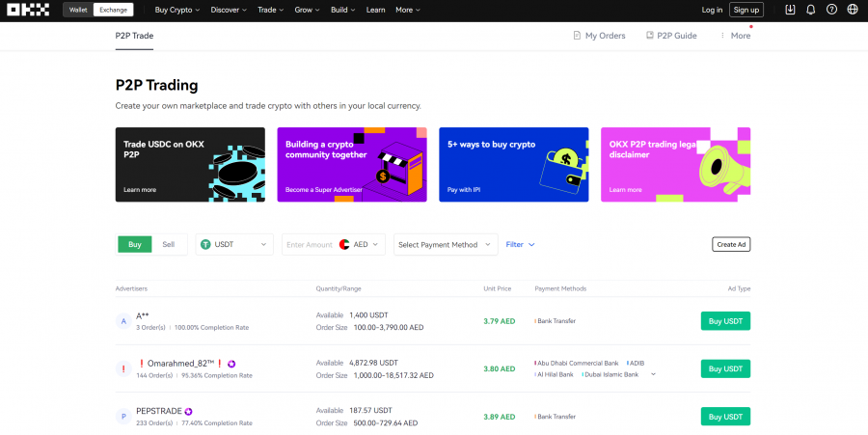Click the UAE flag currency icon
The image size is (868, 435).
point(343,244)
